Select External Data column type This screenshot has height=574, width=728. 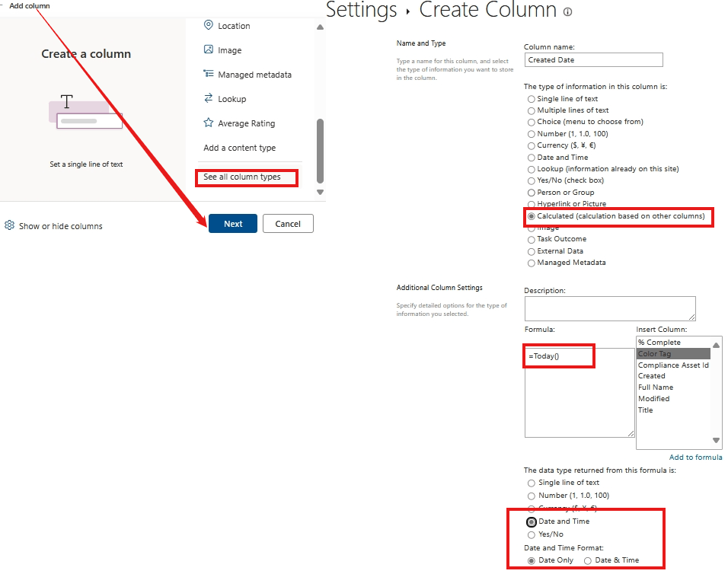(x=531, y=251)
